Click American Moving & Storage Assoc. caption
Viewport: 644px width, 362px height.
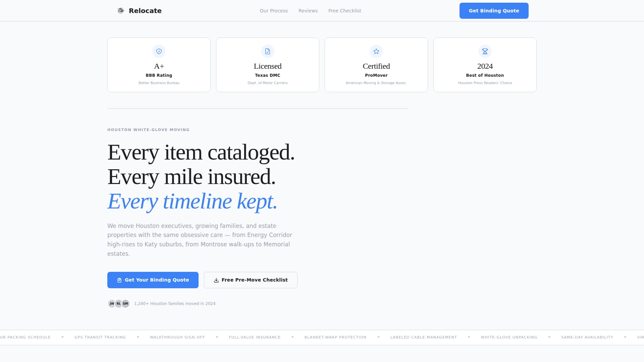(x=376, y=83)
